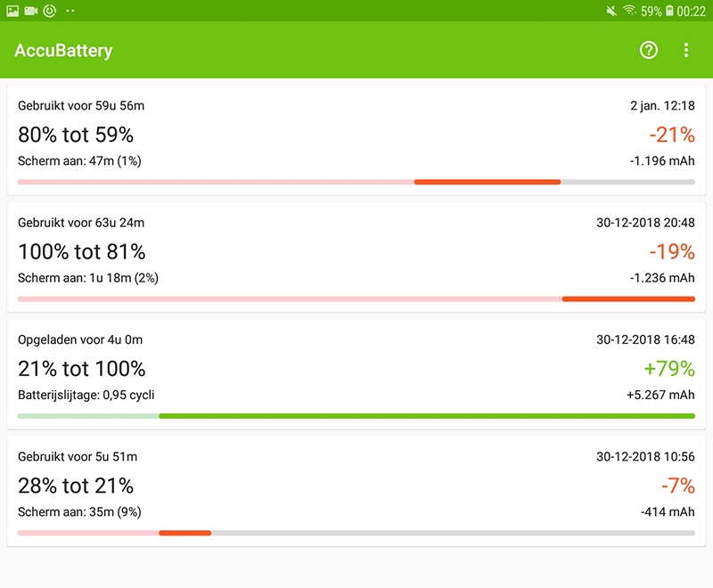Viewport: 713px width, 588px height.
Task: Click the -21% discharge value
Action: [x=672, y=135]
